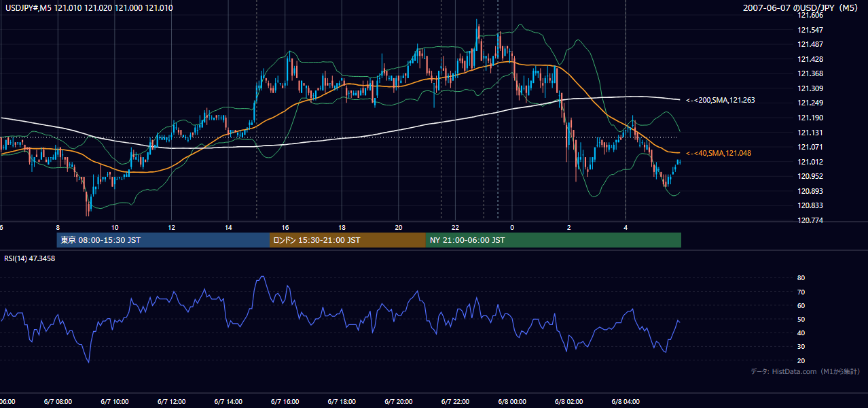868x408 pixels.
Task: Click hour tick 12 below the price chart
Action: click(x=172, y=227)
